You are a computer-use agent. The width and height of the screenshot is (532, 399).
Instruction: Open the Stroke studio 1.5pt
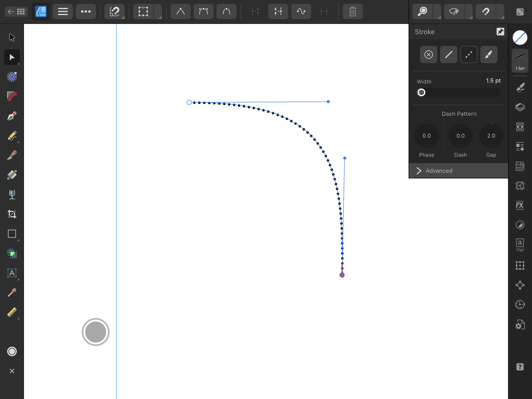pos(520,60)
